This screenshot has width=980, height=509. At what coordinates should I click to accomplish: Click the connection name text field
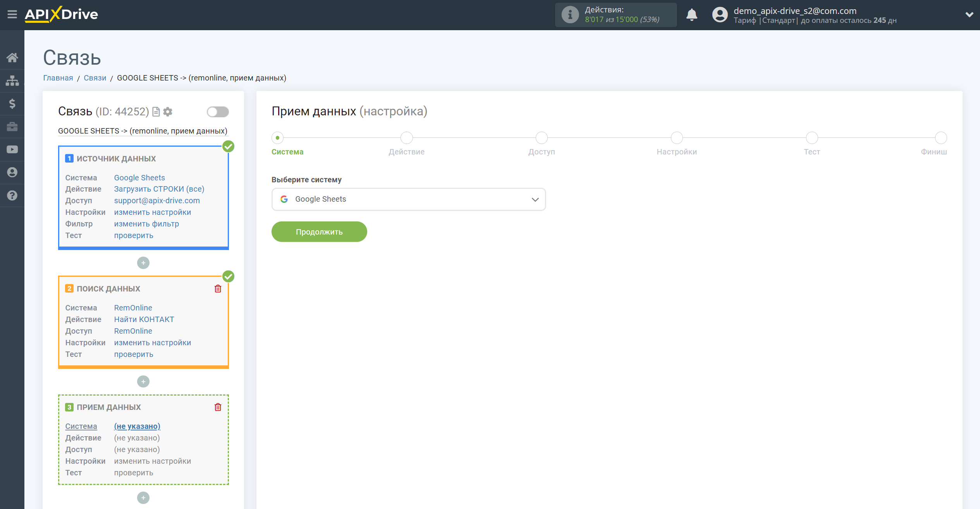143,131
